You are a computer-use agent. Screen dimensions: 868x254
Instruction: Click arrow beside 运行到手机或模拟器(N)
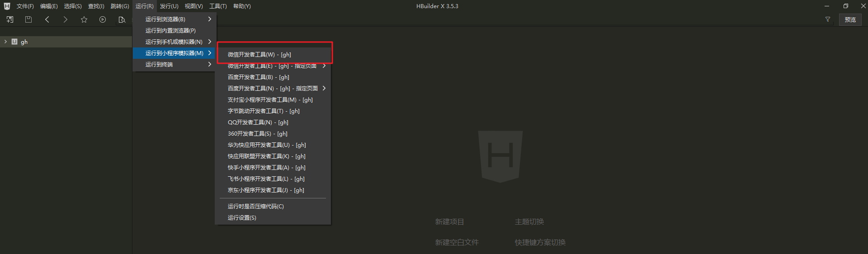click(x=210, y=42)
